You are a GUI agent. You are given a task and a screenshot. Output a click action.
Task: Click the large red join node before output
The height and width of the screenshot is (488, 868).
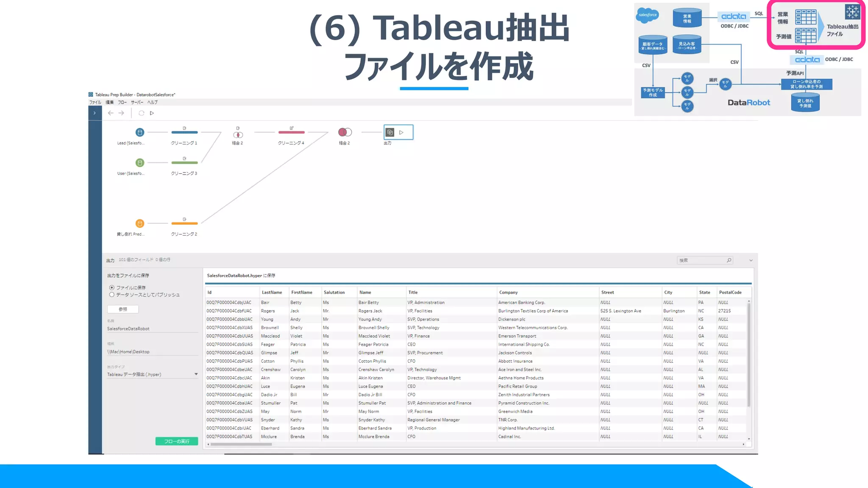click(x=345, y=132)
